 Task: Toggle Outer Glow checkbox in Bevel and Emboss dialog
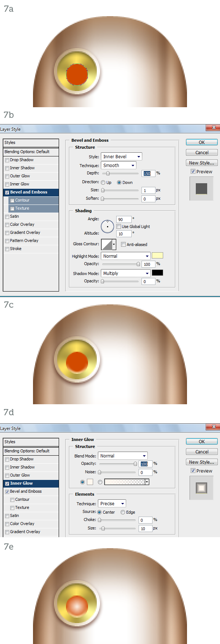pyautogui.click(x=7, y=176)
